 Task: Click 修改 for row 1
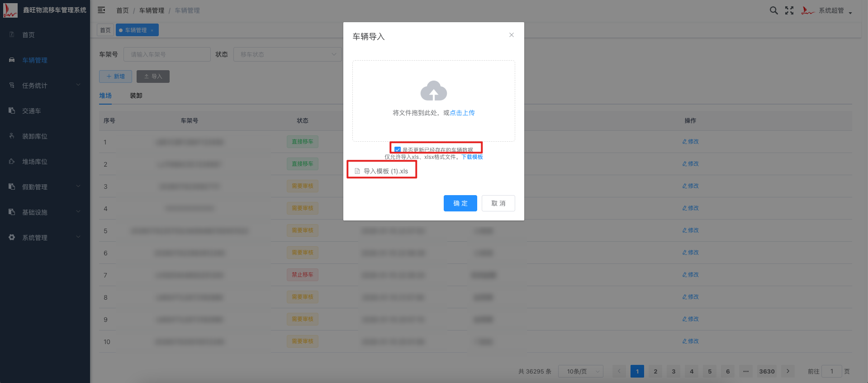690,142
